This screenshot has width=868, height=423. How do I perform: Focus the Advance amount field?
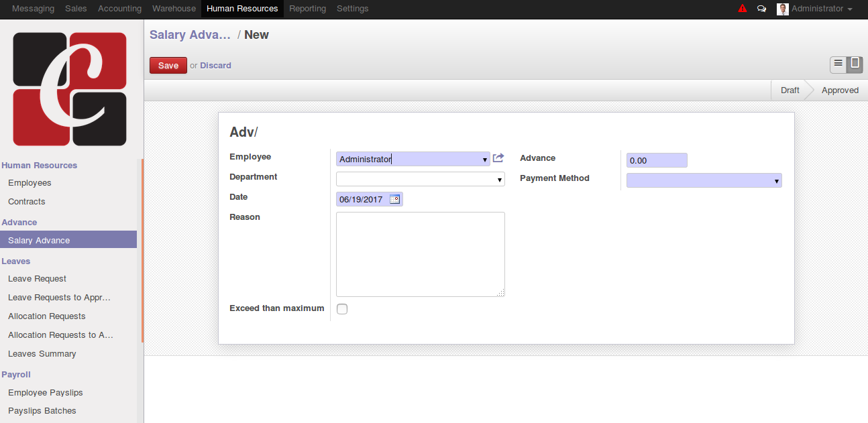click(x=657, y=160)
